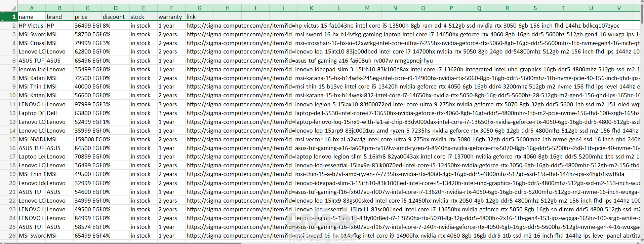Select row 26 header

tap(9, 236)
